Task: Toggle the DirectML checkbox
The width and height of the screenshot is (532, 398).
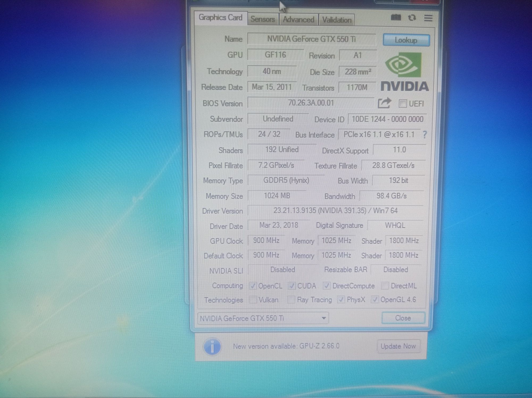Action: pyautogui.click(x=385, y=286)
